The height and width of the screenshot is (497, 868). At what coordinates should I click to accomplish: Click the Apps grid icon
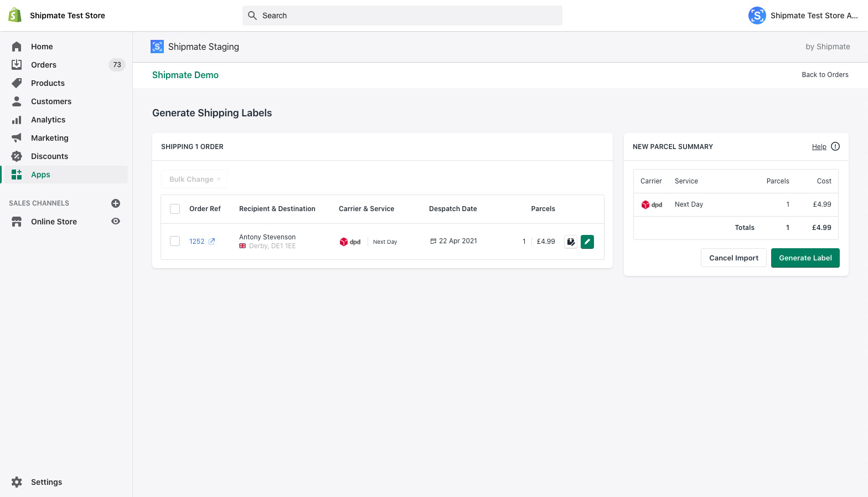tap(17, 175)
